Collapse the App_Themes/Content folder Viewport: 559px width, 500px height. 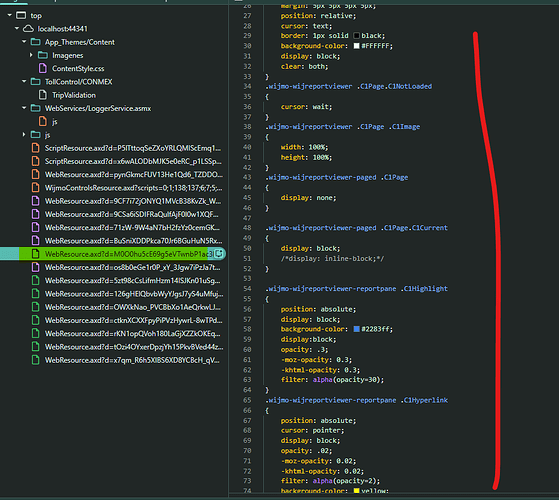[x=24, y=42]
